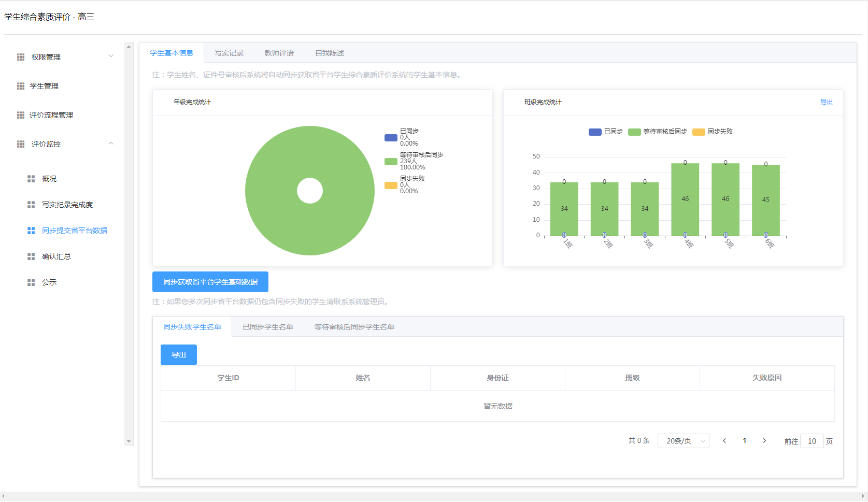This screenshot has height=502, width=868.
Task: Click the 确认汇总 submenu icon
Action: point(31,256)
